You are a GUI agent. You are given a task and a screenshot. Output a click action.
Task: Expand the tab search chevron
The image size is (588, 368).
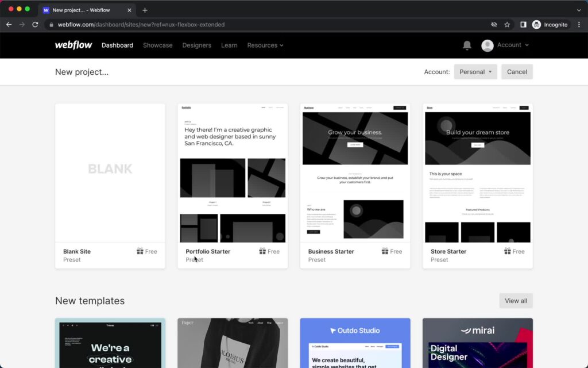tap(579, 10)
